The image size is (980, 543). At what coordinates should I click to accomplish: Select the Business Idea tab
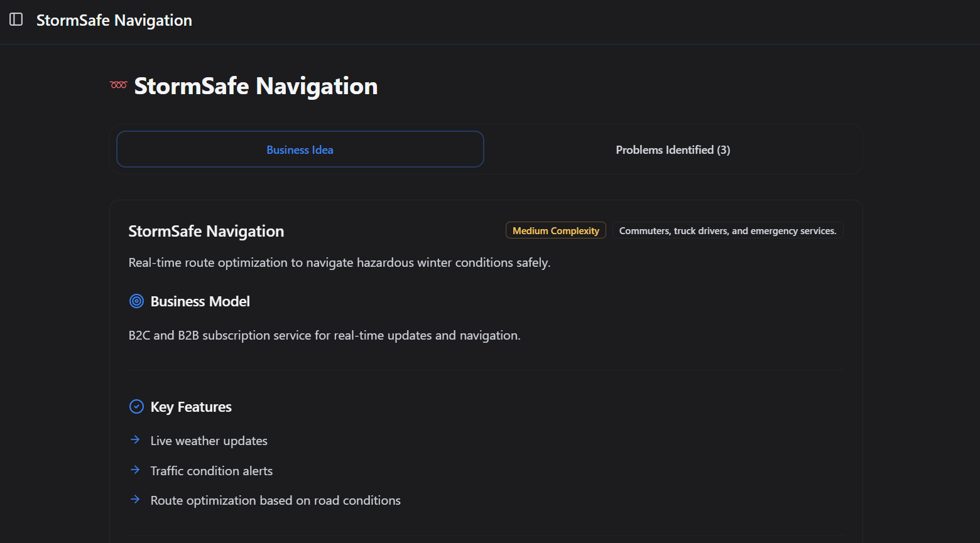[300, 149]
